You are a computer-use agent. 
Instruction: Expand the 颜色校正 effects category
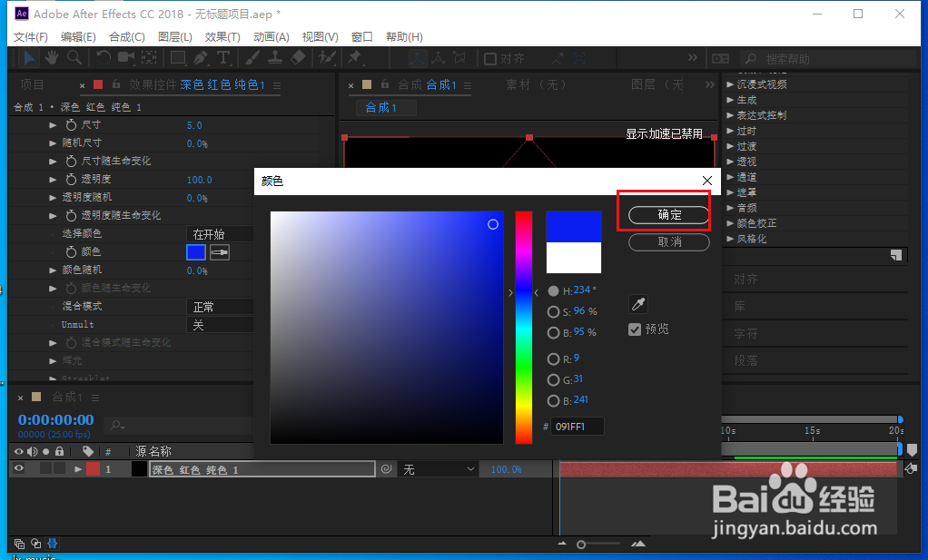point(730,223)
